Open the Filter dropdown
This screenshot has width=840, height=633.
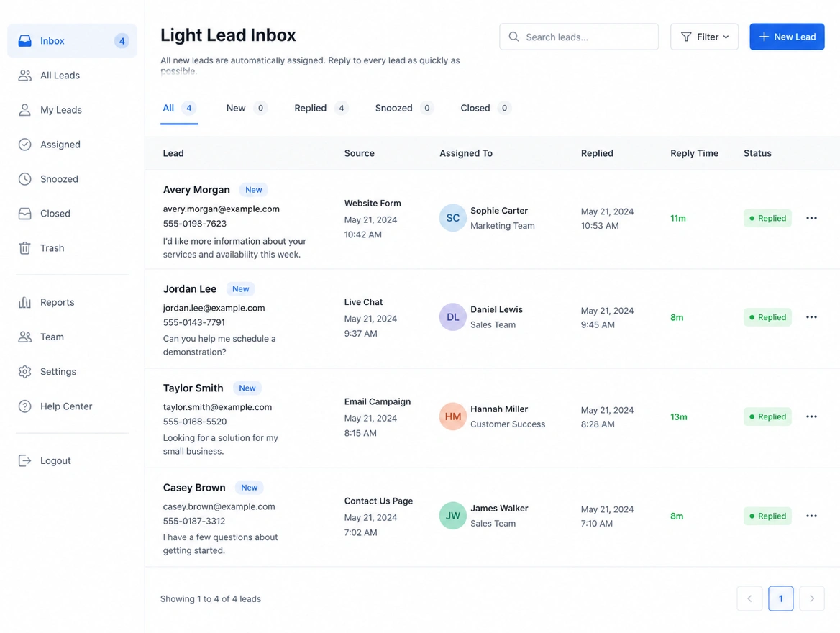tap(704, 37)
